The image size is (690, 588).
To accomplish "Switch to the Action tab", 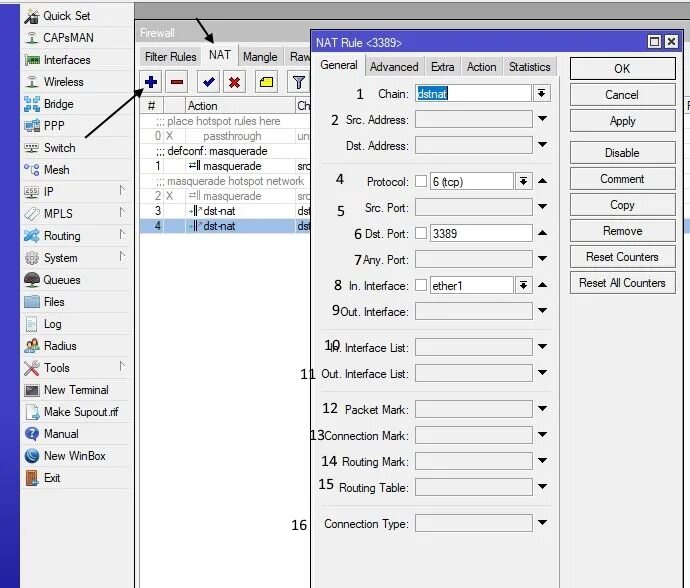I will pyautogui.click(x=481, y=67).
